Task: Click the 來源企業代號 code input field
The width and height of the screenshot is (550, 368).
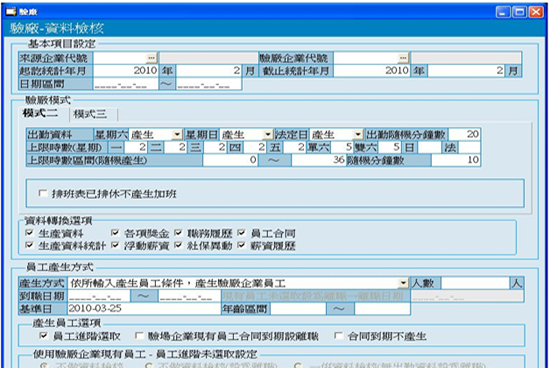Action: tap(120, 58)
